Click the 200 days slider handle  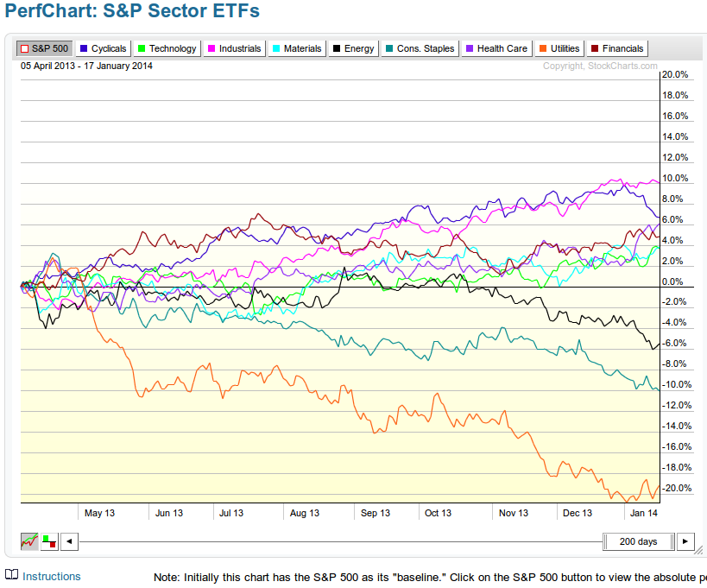(x=640, y=541)
